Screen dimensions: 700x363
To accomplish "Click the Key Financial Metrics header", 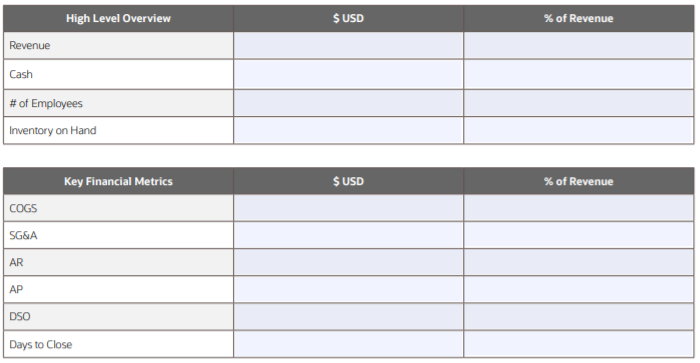I will tap(118, 181).
